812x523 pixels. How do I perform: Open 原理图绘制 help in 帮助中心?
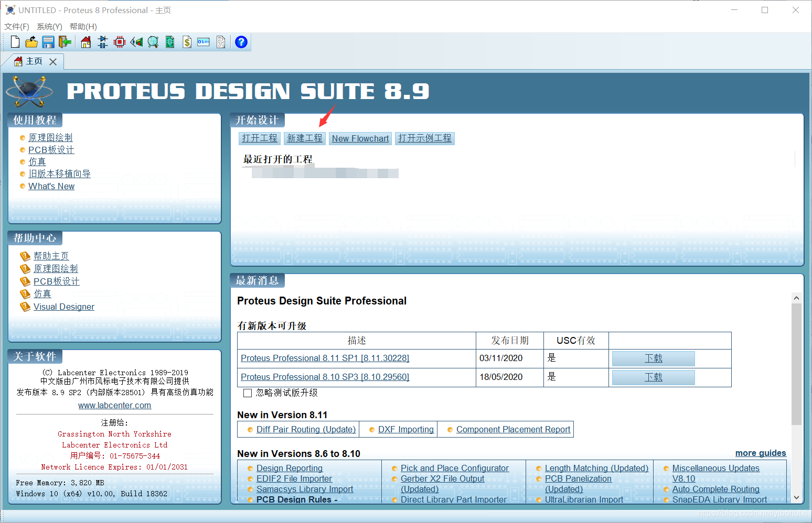coord(56,268)
